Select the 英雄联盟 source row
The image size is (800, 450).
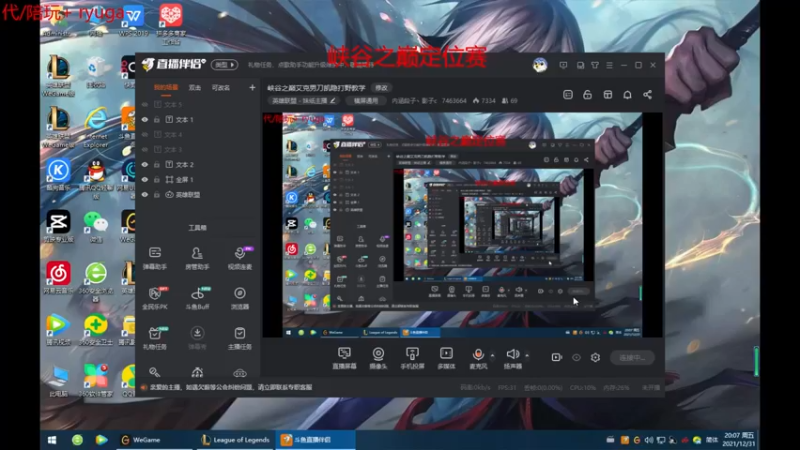click(x=197, y=195)
